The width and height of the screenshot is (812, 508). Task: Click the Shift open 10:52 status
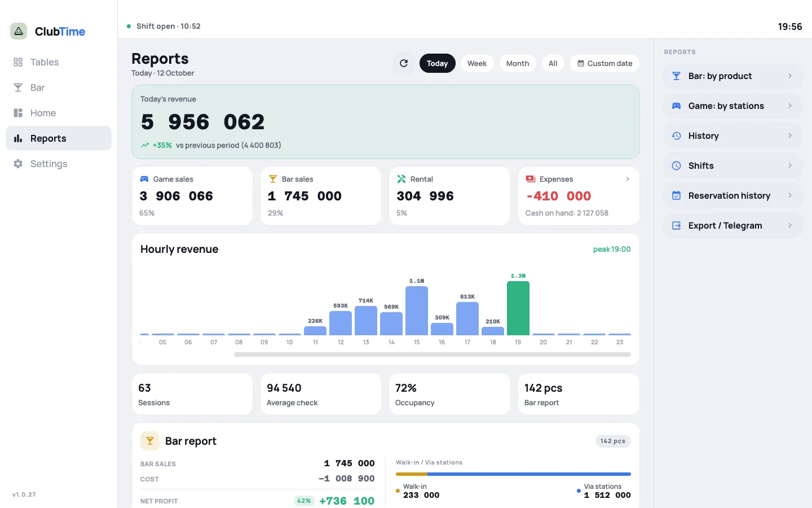click(164, 26)
